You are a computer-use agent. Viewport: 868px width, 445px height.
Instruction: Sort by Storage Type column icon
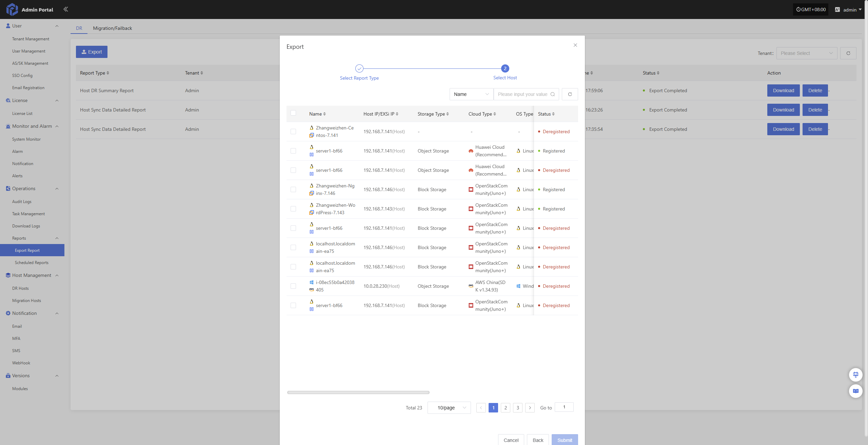pyautogui.click(x=448, y=114)
